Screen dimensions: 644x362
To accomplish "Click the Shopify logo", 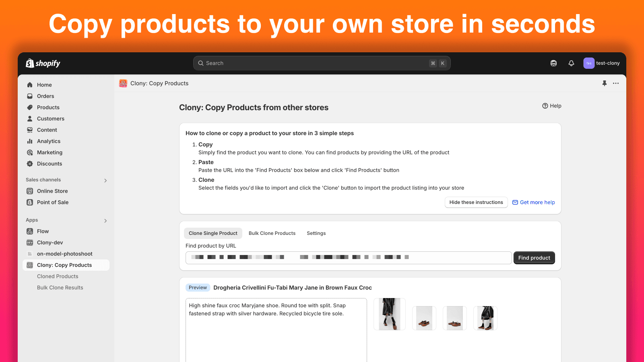I will point(42,63).
